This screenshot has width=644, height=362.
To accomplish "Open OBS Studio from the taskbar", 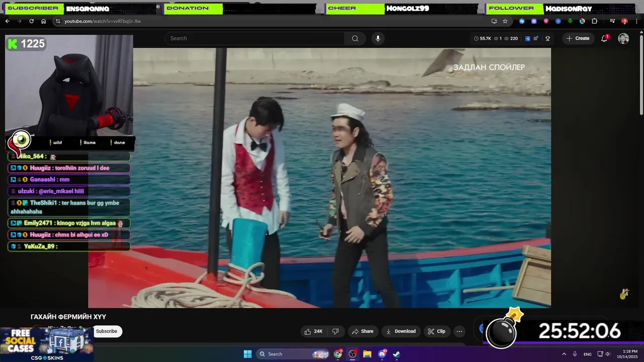I will point(353,354).
